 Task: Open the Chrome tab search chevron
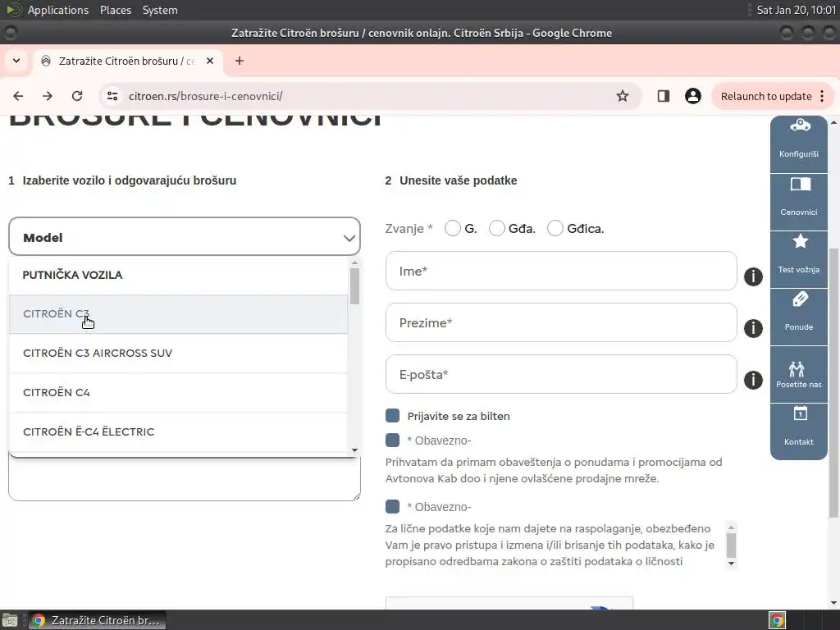pos(16,61)
